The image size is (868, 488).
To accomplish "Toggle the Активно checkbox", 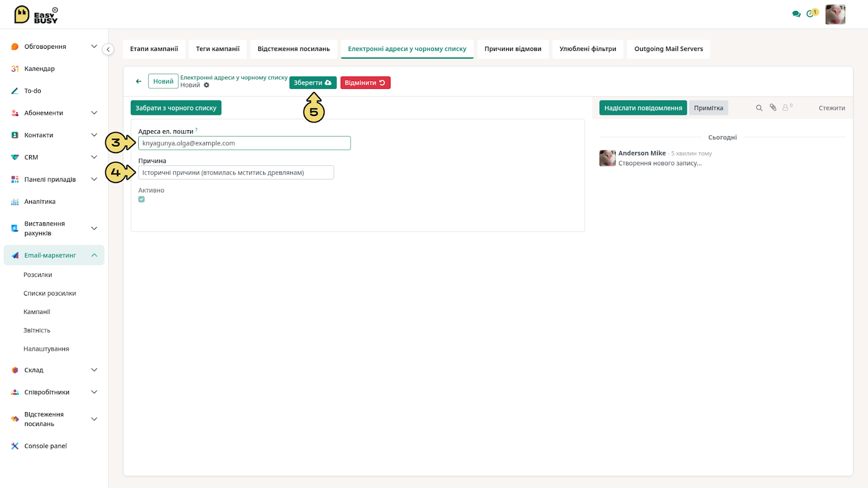I will click(142, 200).
